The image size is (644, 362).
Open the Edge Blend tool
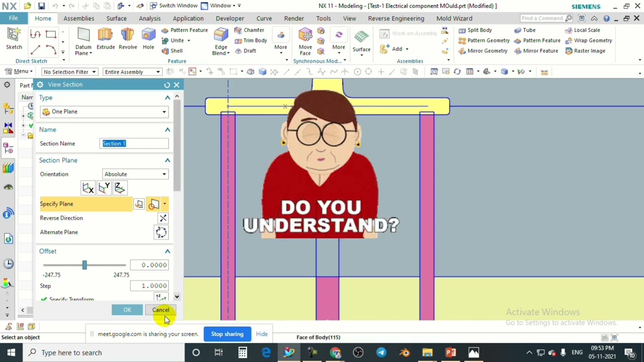click(220, 42)
